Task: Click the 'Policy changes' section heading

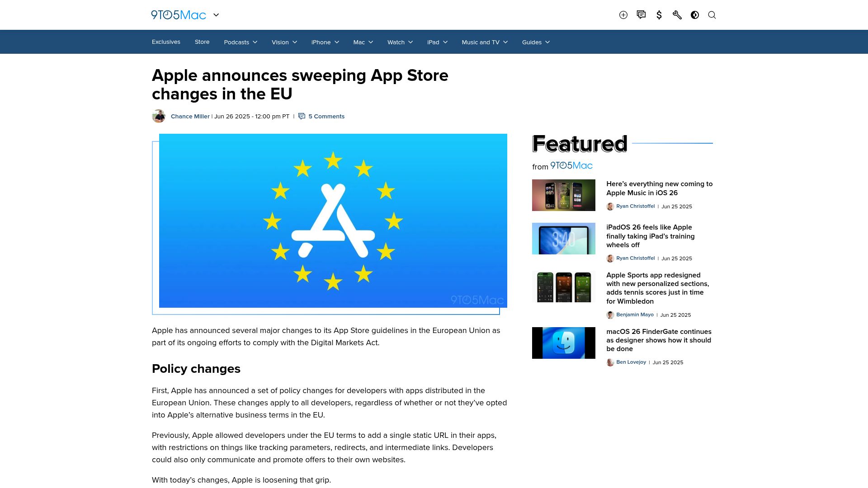Action: (196, 369)
